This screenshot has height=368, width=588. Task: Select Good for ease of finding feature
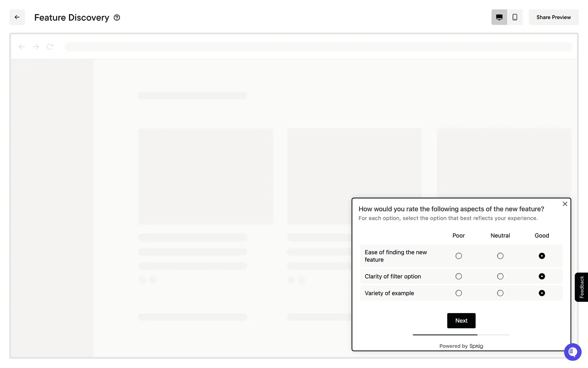[x=541, y=256]
